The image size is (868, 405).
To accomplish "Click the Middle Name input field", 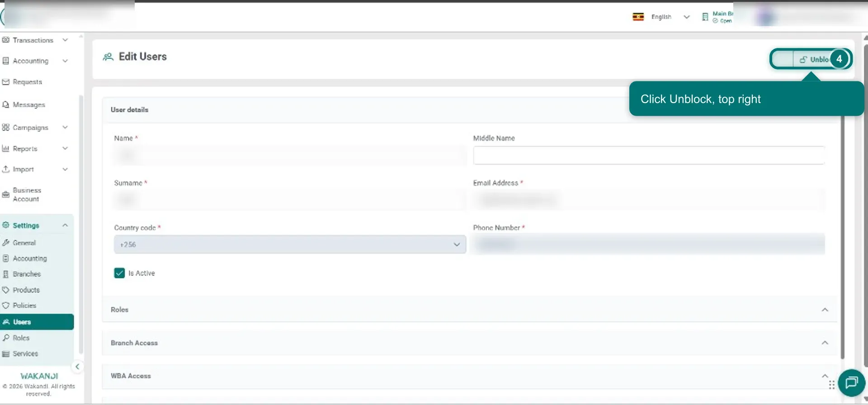I will coord(649,155).
